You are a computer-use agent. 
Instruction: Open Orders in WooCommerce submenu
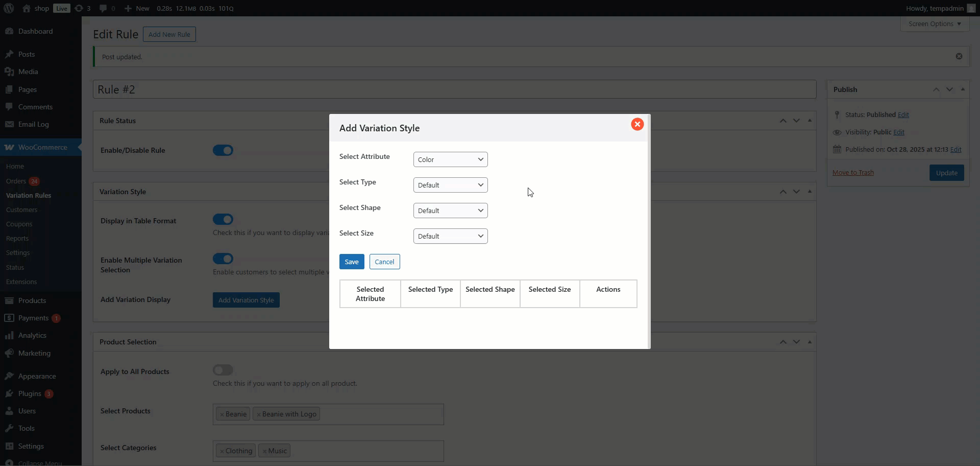tap(16, 181)
